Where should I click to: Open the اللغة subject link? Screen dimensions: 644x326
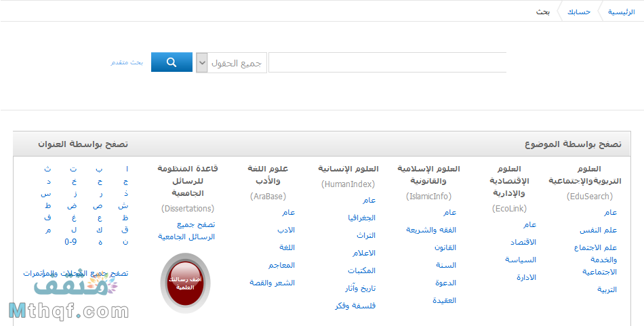287,247
